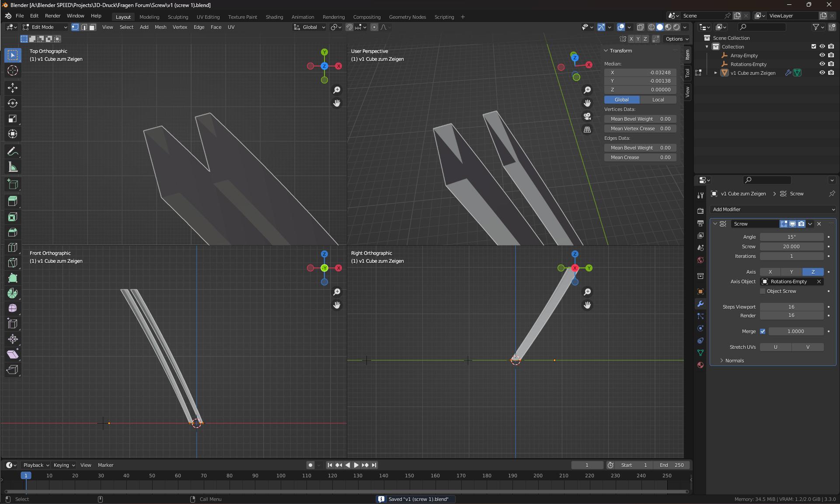Viewport: 840px width, 504px height.
Task: Select the Shrink/Fatten tool
Action: 13,339
